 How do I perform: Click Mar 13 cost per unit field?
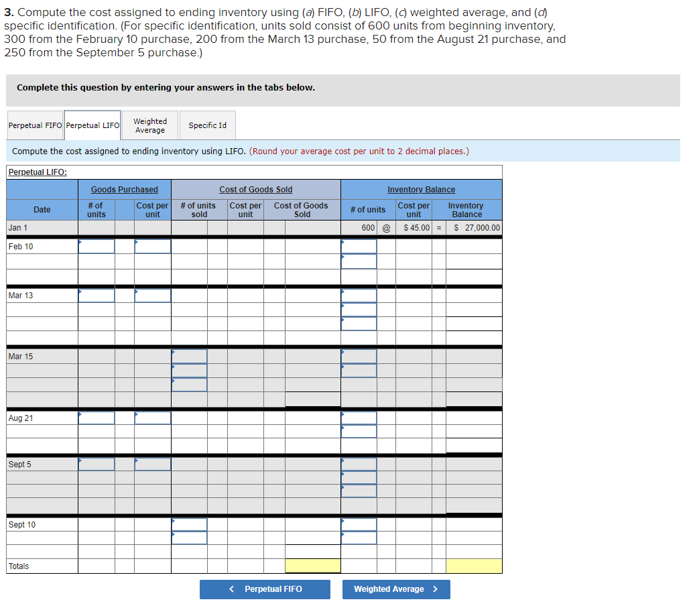(x=152, y=295)
